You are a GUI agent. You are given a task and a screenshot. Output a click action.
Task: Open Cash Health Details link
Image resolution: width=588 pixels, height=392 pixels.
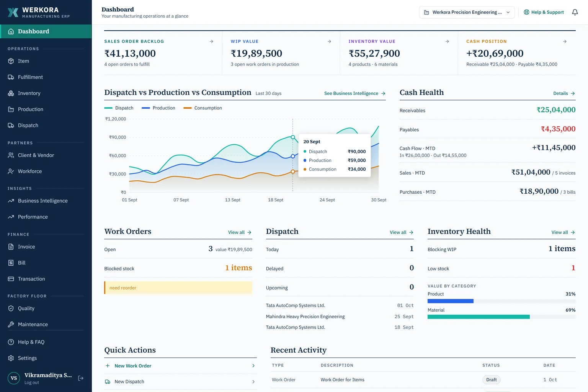pos(564,93)
